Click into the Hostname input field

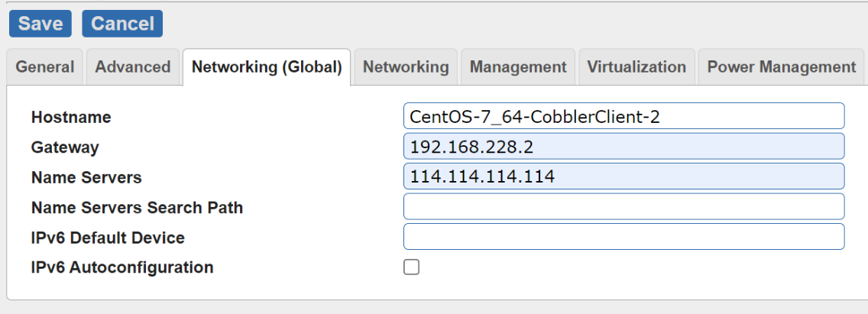click(623, 116)
